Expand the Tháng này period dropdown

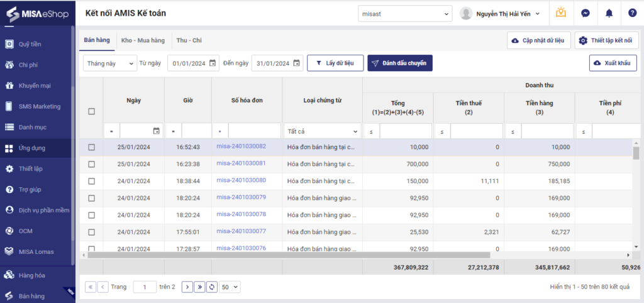pyautogui.click(x=110, y=63)
